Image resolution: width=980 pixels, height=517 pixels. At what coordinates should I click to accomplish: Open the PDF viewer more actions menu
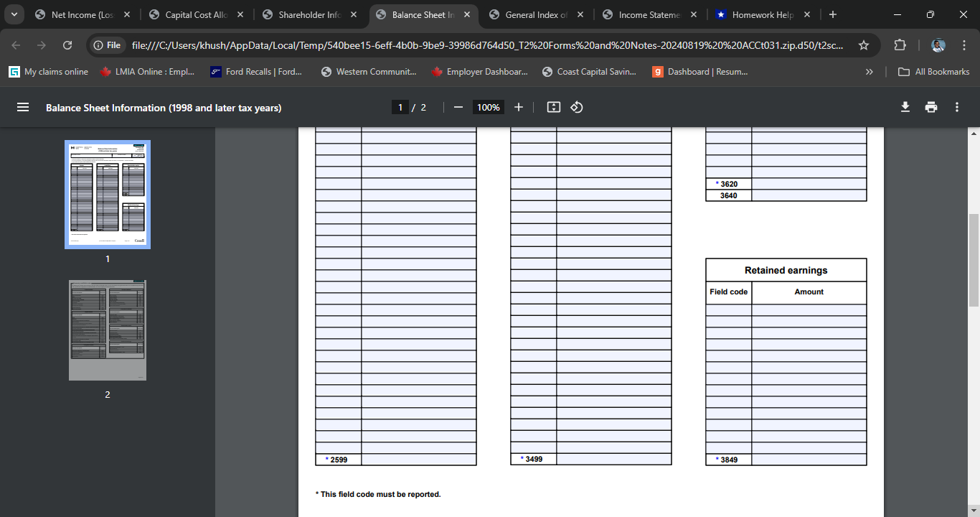pos(956,107)
